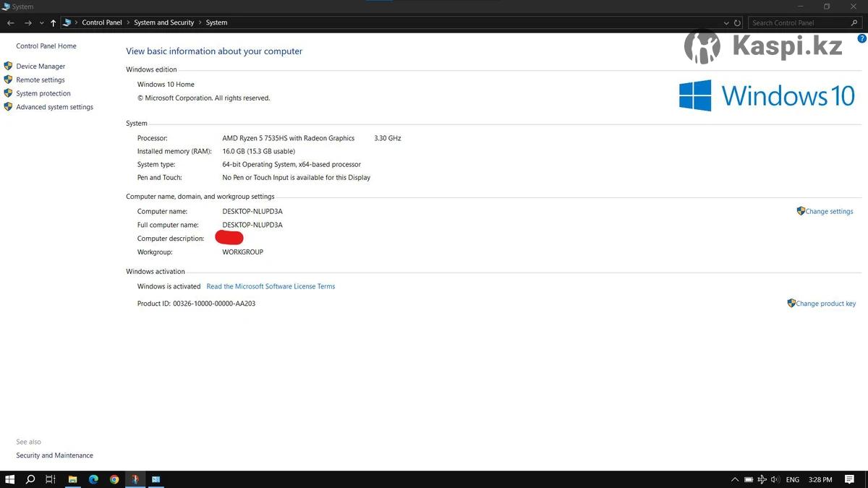Launch Microsoft Edge from taskbar
868x488 pixels.
(x=93, y=479)
